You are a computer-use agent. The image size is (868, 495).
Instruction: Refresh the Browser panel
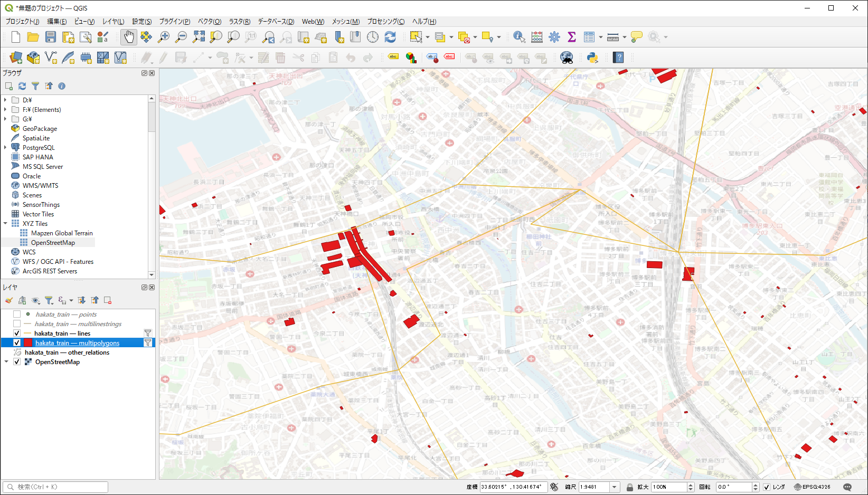pos(22,86)
